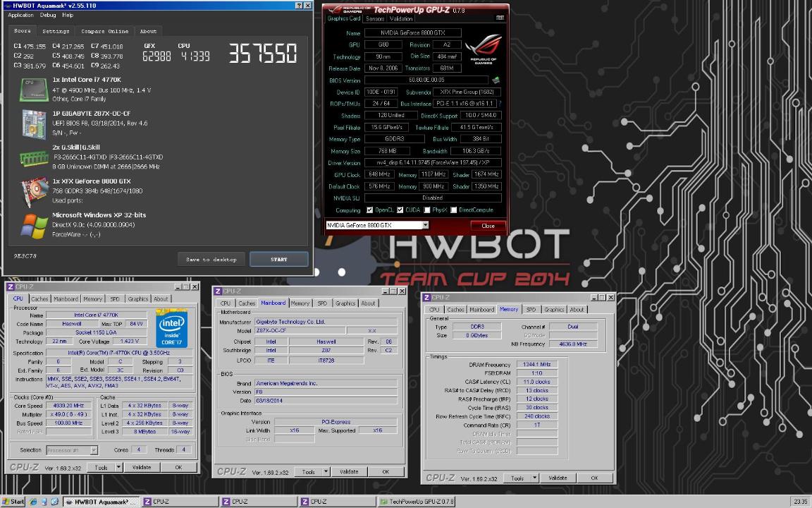Click the Gigabyte Z87X-OC motherboard icon in Aquamark
This screenshot has height=508, width=812.
[x=34, y=124]
